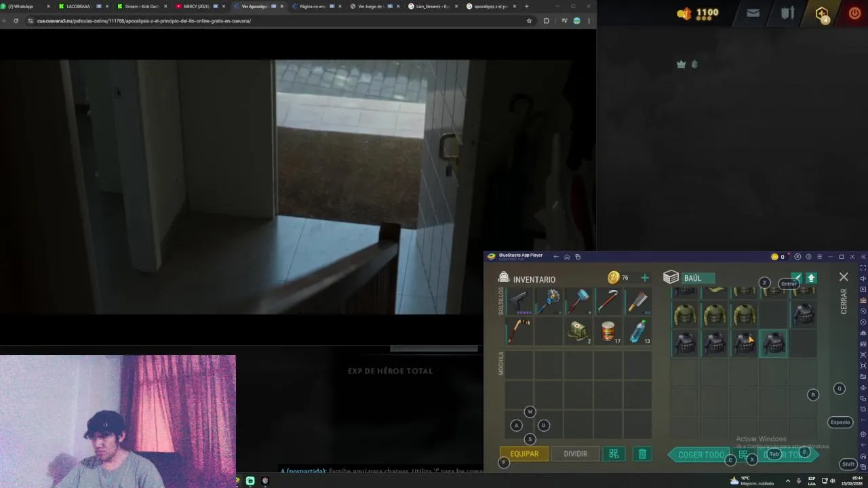Click the 1100 gems currency counter

pos(698,13)
